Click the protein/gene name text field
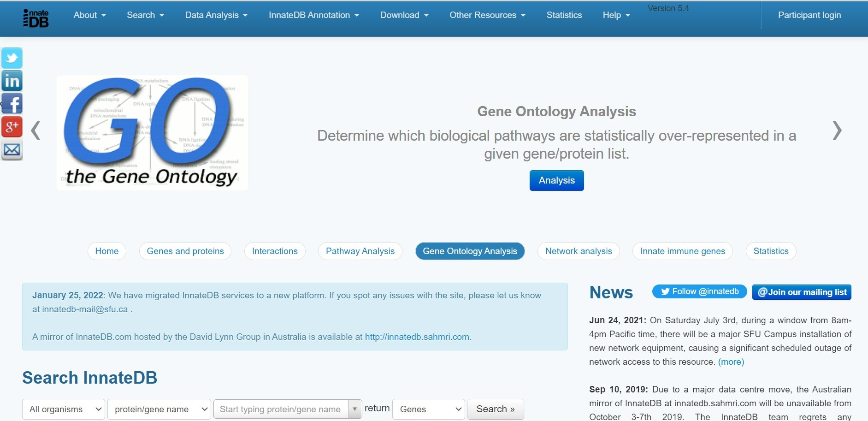 [x=281, y=409]
